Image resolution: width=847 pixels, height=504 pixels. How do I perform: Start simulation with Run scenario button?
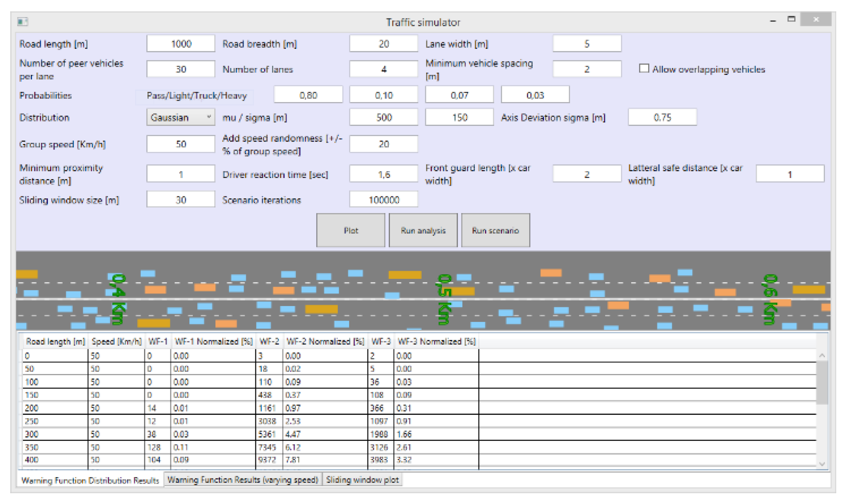(495, 230)
